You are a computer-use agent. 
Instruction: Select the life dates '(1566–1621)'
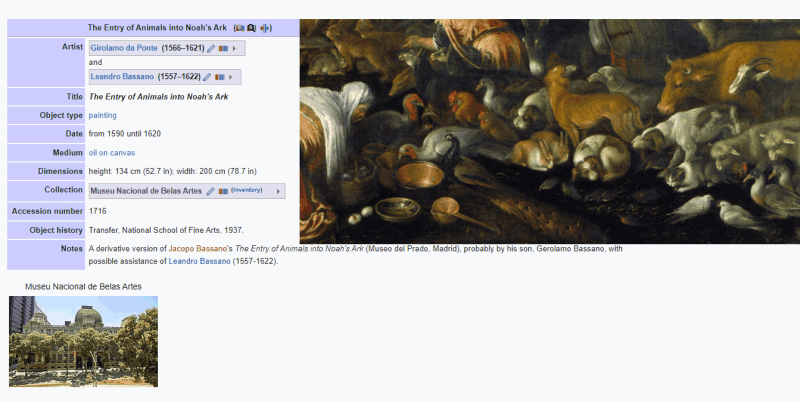(x=183, y=48)
